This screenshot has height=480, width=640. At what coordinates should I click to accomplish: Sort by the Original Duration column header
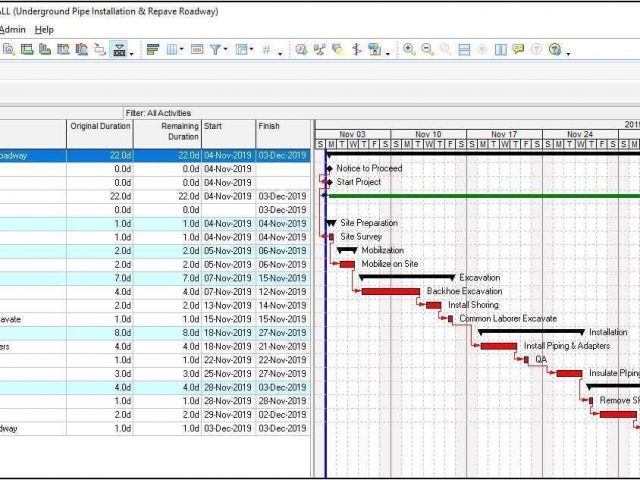pyautogui.click(x=100, y=127)
